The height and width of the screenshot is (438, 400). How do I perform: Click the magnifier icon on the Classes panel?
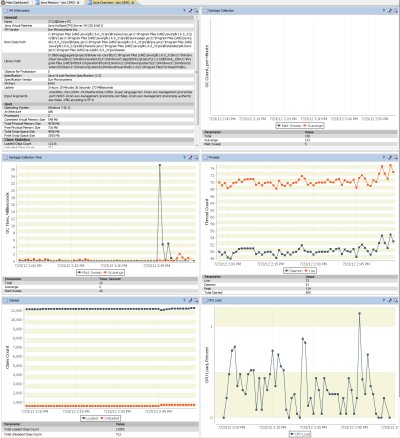point(196,300)
